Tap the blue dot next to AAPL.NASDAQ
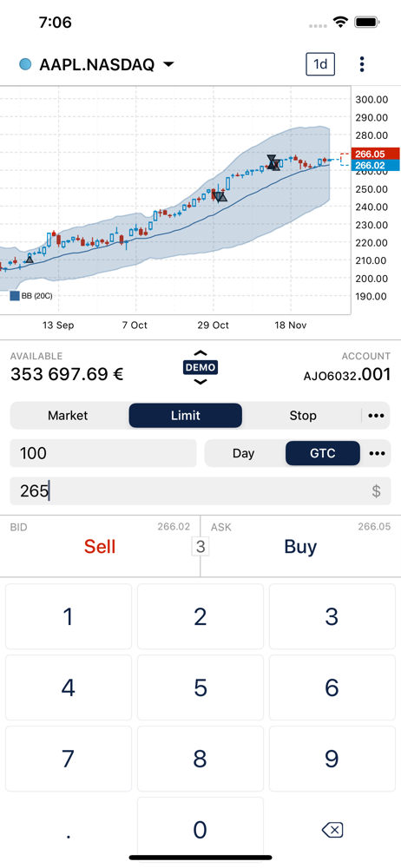 click(25, 65)
